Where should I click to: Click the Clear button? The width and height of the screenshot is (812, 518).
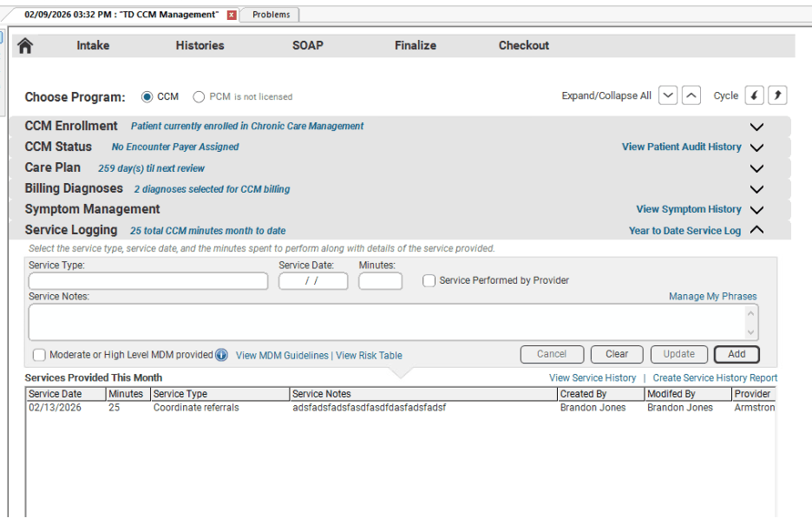[617, 354]
